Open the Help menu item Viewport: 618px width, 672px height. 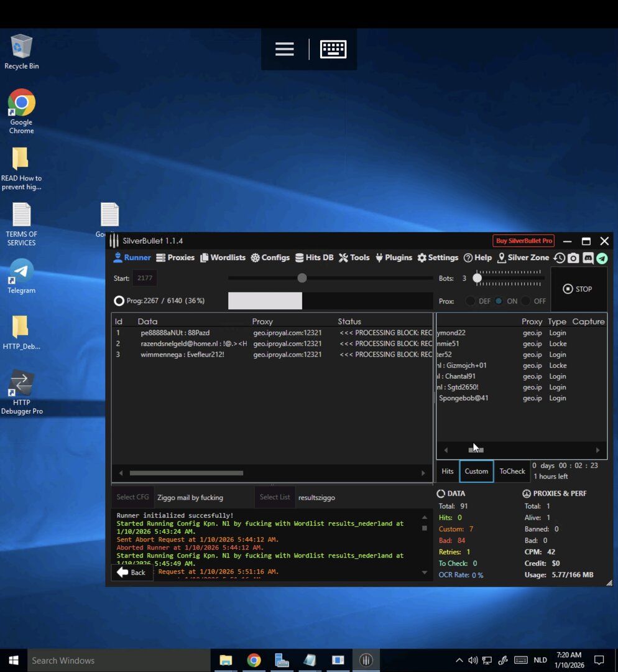[477, 258]
